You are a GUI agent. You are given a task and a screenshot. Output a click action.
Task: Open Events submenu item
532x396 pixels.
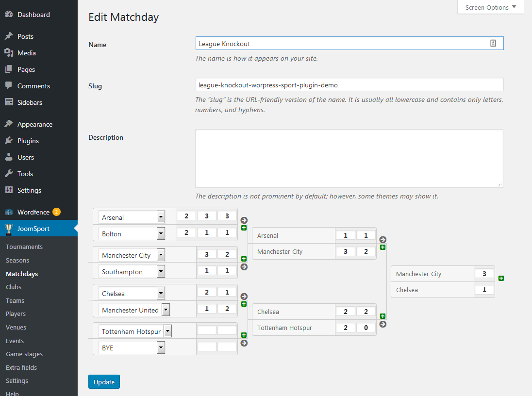coord(15,341)
